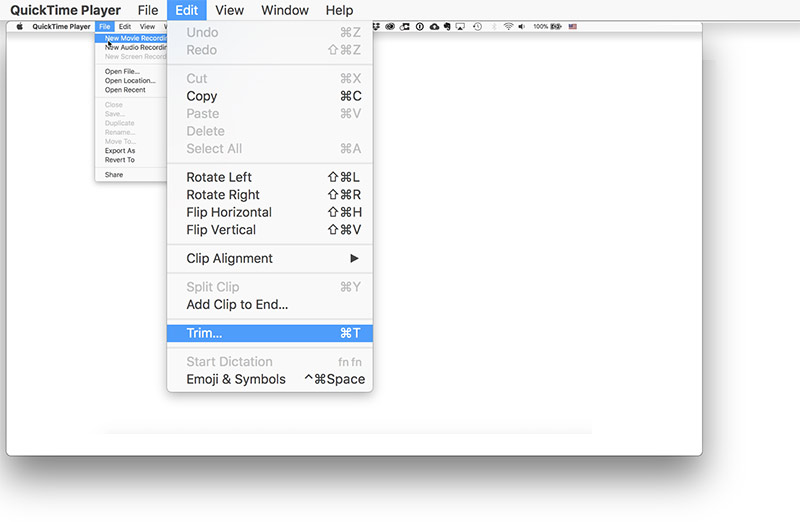Open the AirPlay display status icon
This screenshot has height=522, width=800.
(x=460, y=27)
